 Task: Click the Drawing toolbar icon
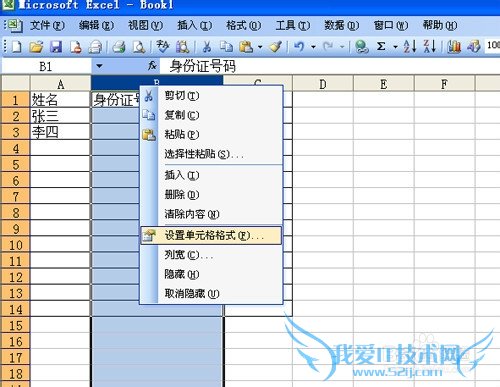[x=474, y=47]
